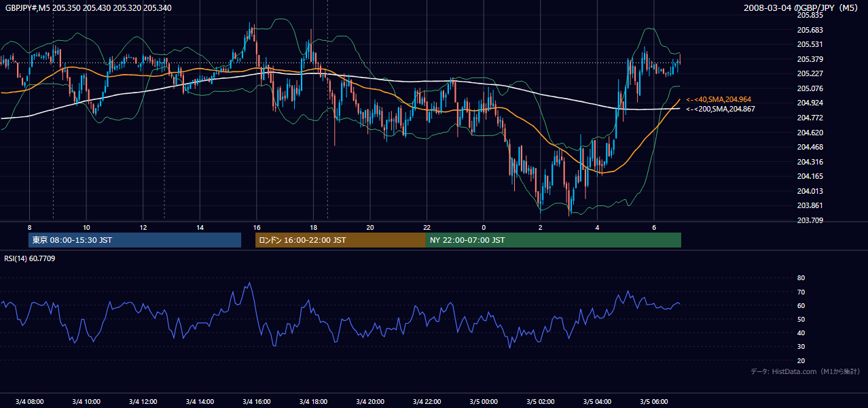The image size is (868, 408).
Task: Click the 3/5 00:00 time label
Action: coord(484,401)
